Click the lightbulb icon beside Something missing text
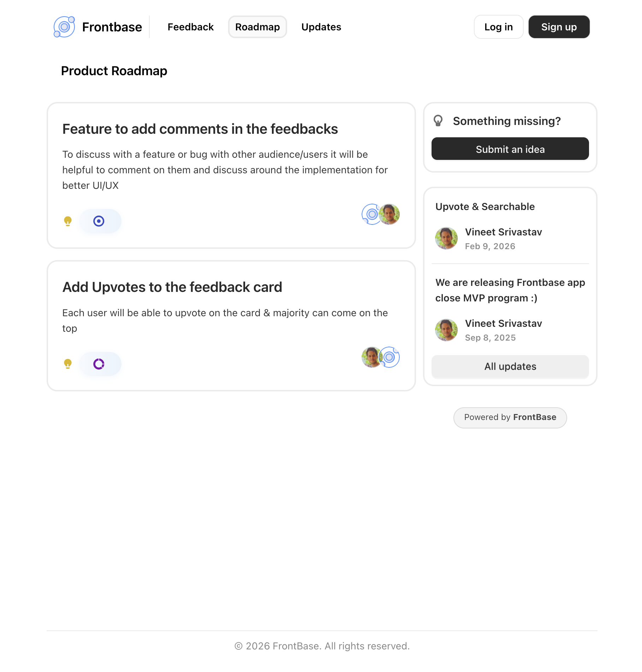The image size is (642, 672). click(438, 121)
